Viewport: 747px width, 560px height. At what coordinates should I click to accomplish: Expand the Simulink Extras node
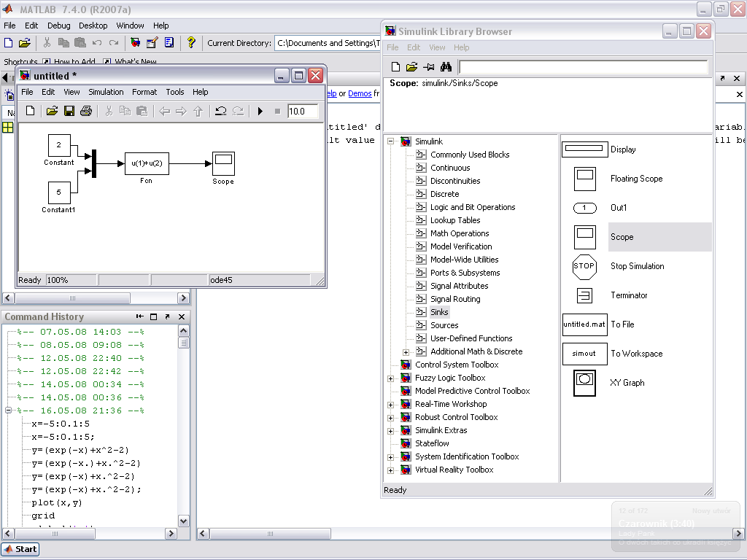[x=391, y=431]
